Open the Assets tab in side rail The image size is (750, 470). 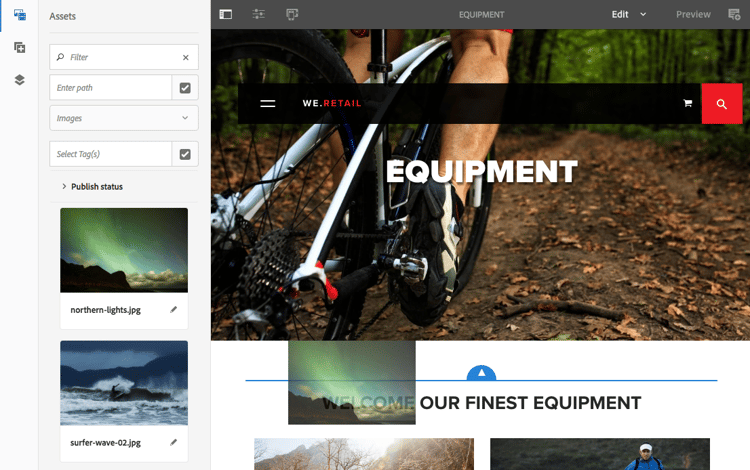pyautogui.click(x=20, y=15)
